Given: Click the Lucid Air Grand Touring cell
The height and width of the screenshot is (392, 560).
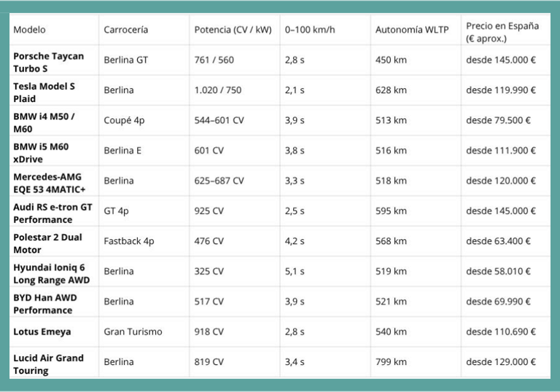Looking at the screenshot, I should [48, 364].
